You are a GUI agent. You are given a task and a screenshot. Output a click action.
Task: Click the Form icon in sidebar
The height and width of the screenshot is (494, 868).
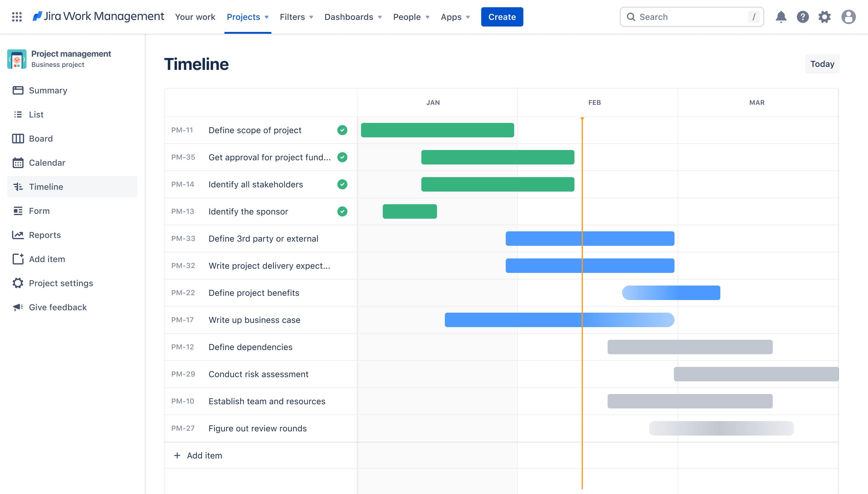coord(18,211)
